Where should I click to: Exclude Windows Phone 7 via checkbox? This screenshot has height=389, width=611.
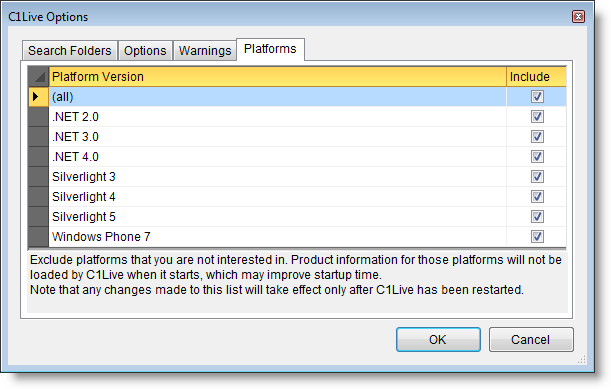537,237
